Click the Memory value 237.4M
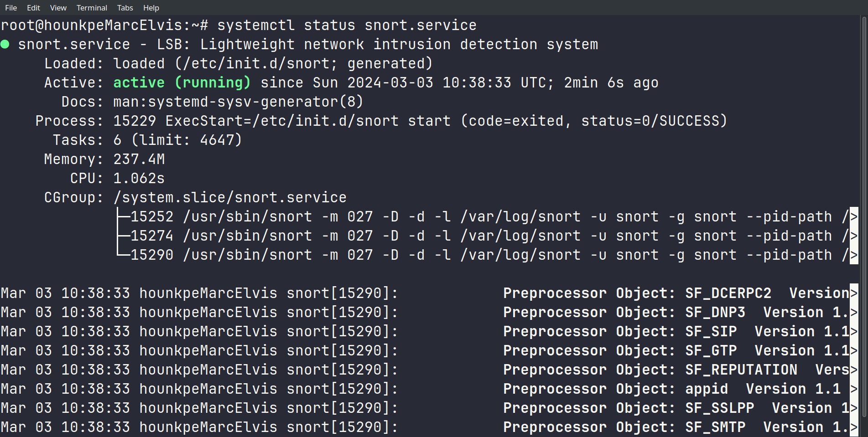This screenshot has width=868, height=437. pyautogui.click(x=139, y=159)
